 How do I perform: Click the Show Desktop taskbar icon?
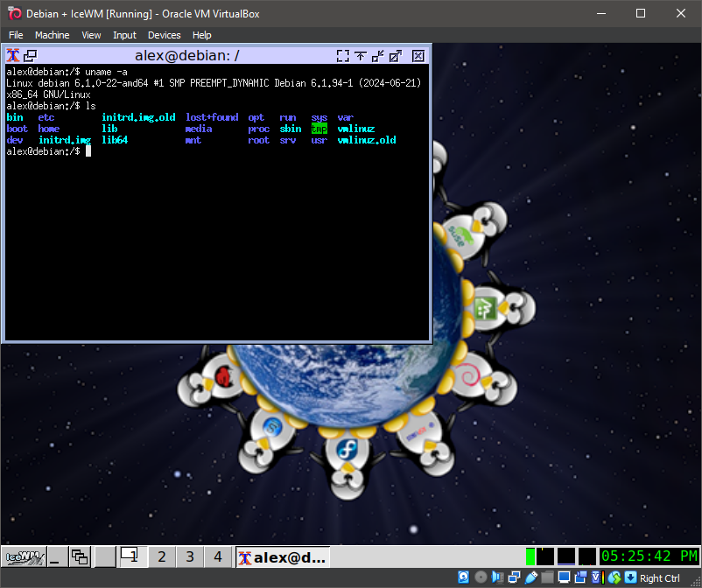(x=57, y=556)
